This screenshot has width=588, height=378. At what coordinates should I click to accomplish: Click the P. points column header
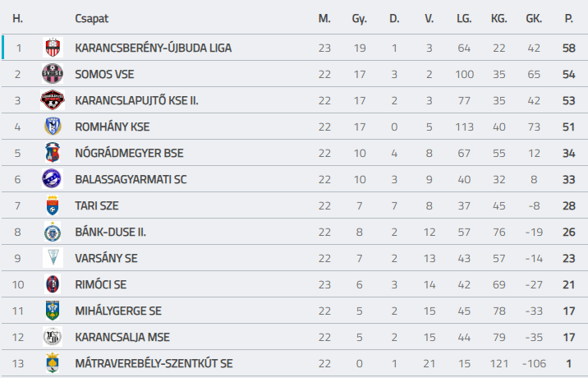pos(569,18)
